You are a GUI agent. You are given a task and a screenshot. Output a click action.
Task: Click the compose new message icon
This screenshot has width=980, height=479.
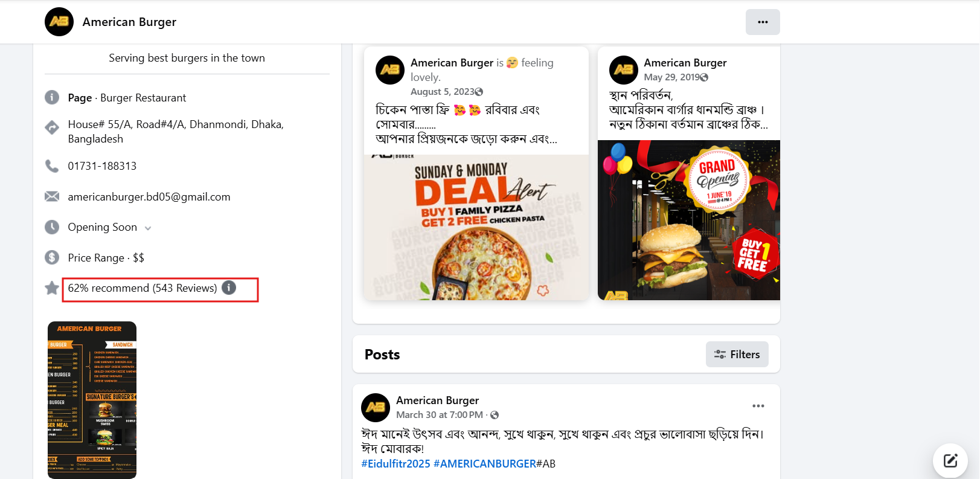click(x=950, y=461)
